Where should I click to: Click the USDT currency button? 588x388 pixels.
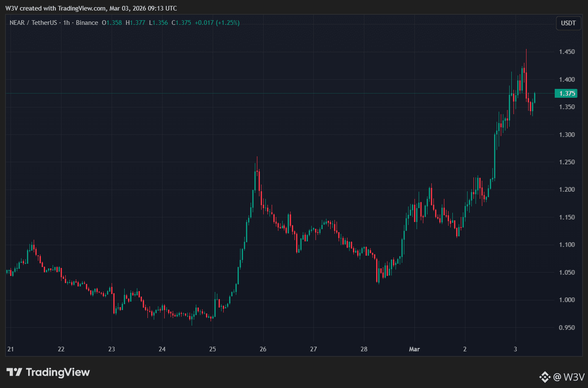click(x=568, y=23)
